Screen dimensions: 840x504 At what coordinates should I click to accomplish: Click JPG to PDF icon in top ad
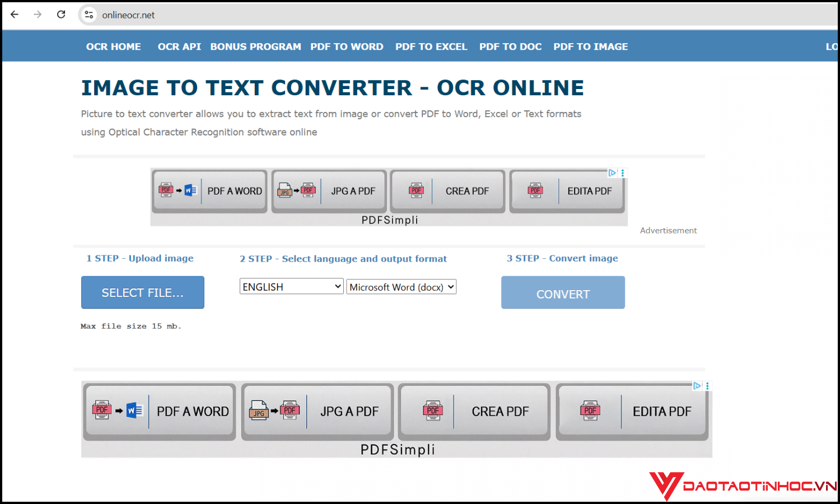296,190
